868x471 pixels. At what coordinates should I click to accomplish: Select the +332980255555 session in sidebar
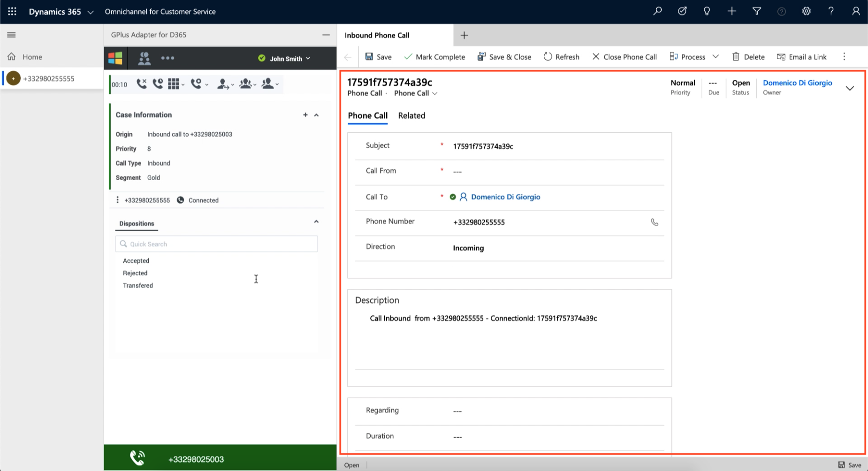click(x=49, y=78)
